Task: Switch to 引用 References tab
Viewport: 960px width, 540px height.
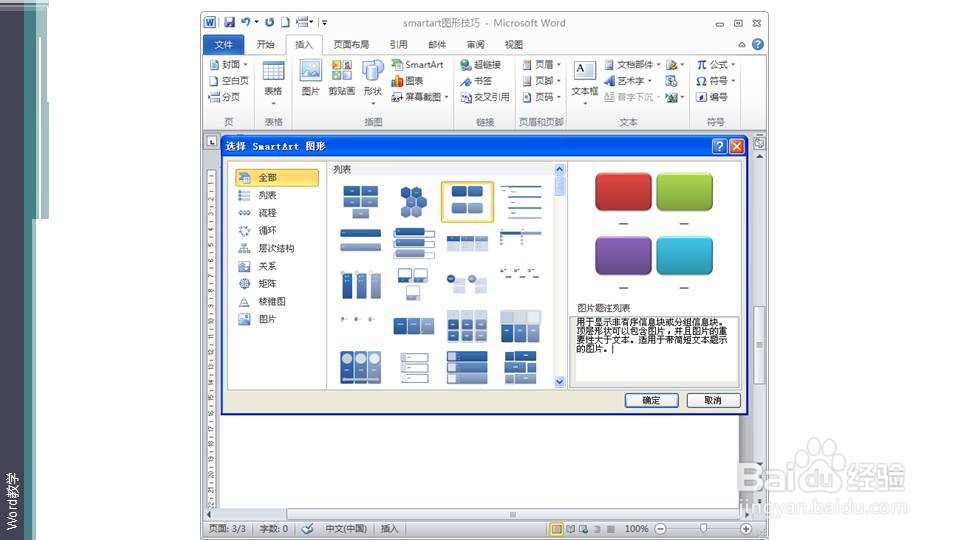Action: click(x=398, y=44)
